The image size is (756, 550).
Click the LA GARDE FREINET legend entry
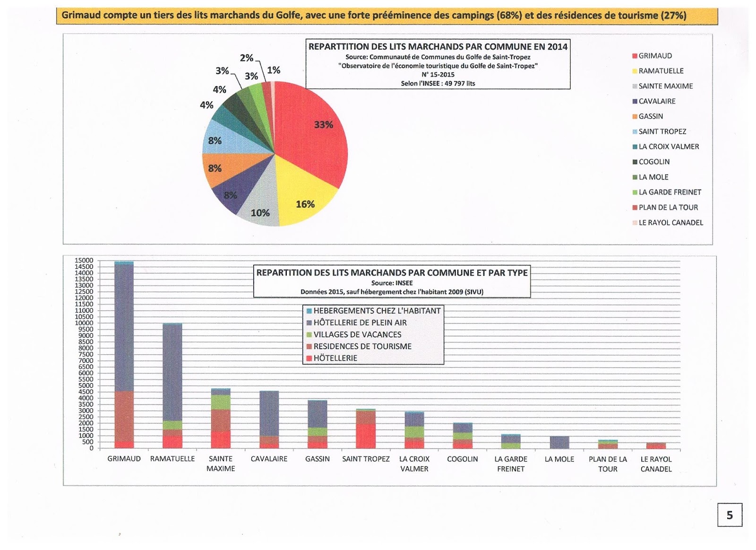click(x=667, y=192)
